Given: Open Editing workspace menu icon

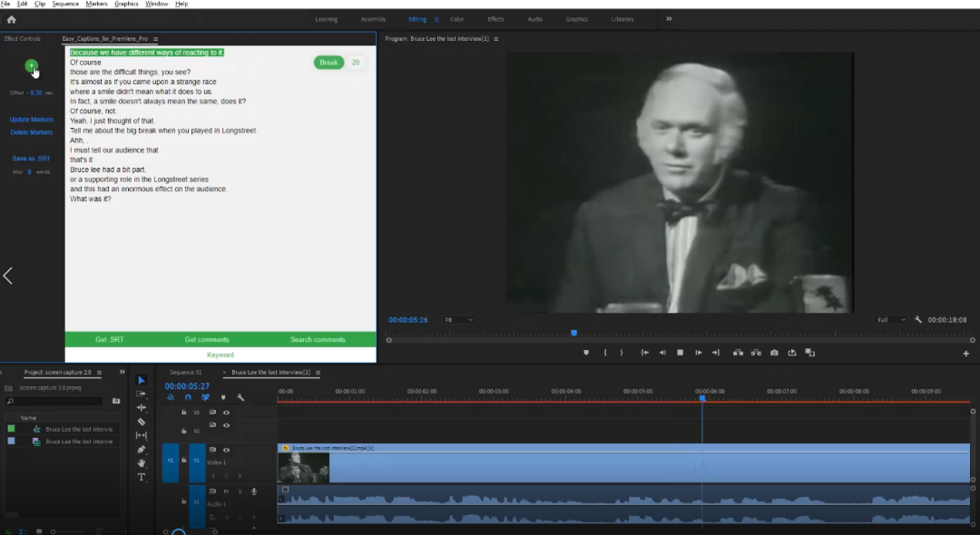Looking at the screenshot, I should [x=436, y=19].
